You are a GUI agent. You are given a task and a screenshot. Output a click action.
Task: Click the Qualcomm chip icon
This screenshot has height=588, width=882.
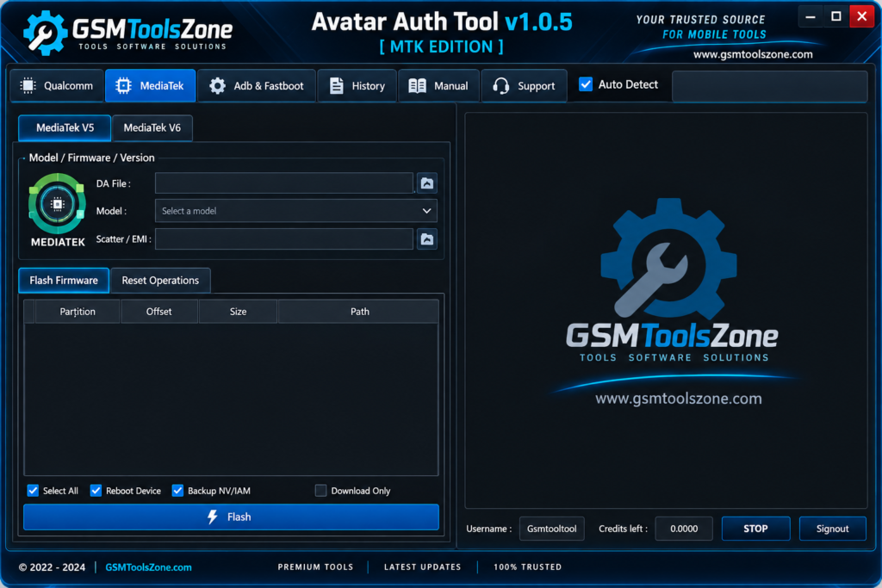(28, 85)
